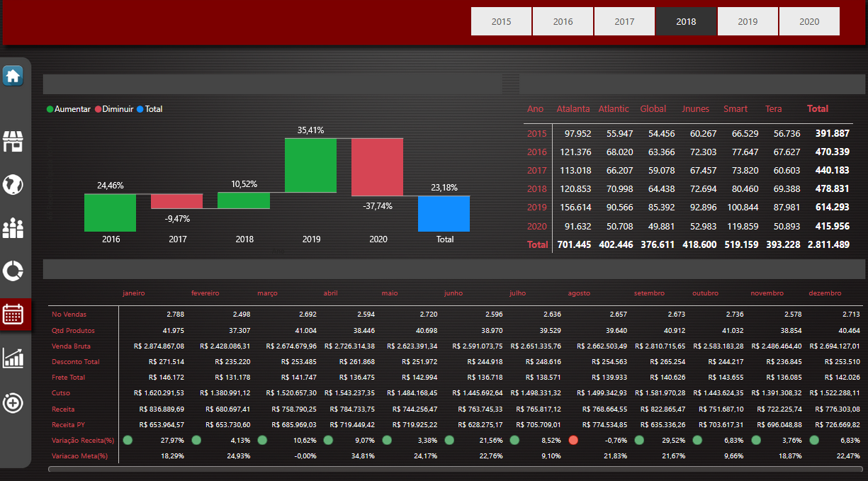Filter by year 2019
This screenshot has height=481, width=868.
tap(748, 22)
